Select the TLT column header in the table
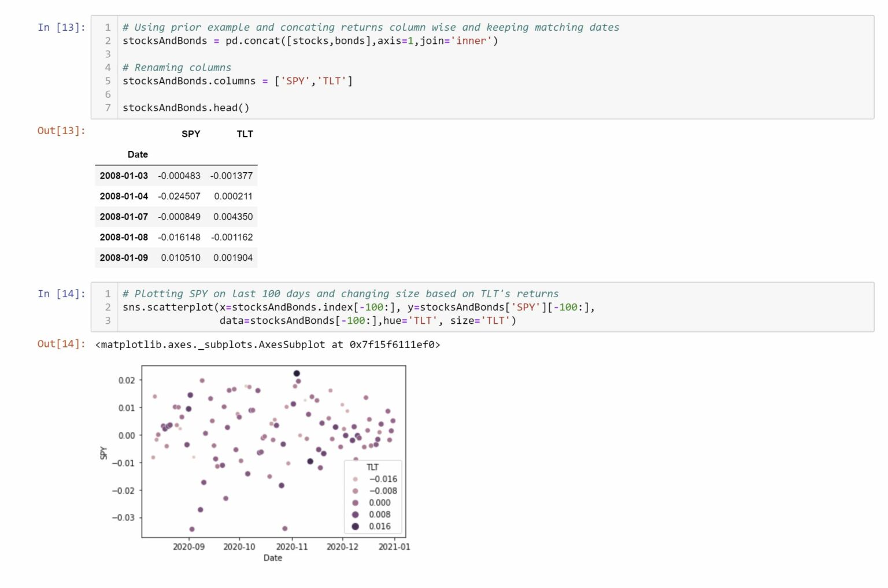The width and height of the screenshot is (888, 588). 245,134
